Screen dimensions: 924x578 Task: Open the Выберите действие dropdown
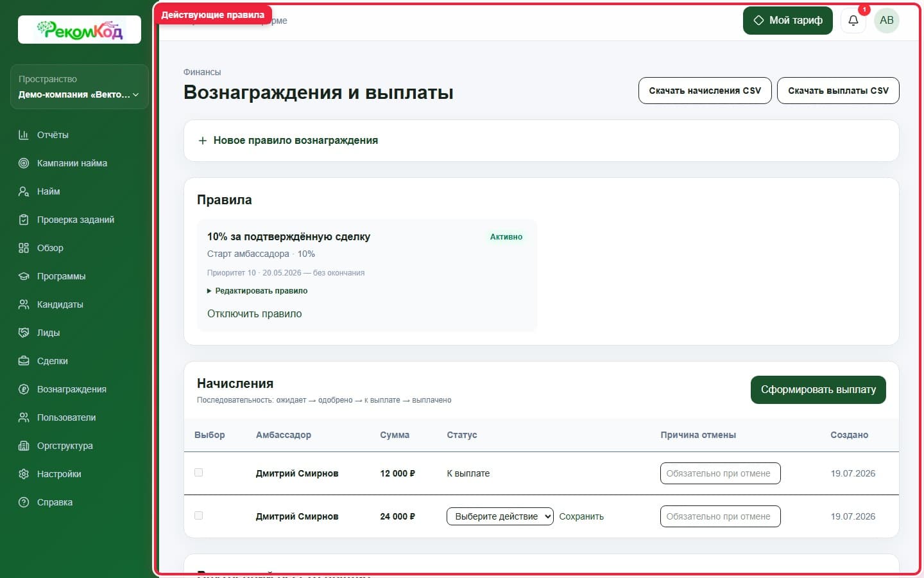500,516
